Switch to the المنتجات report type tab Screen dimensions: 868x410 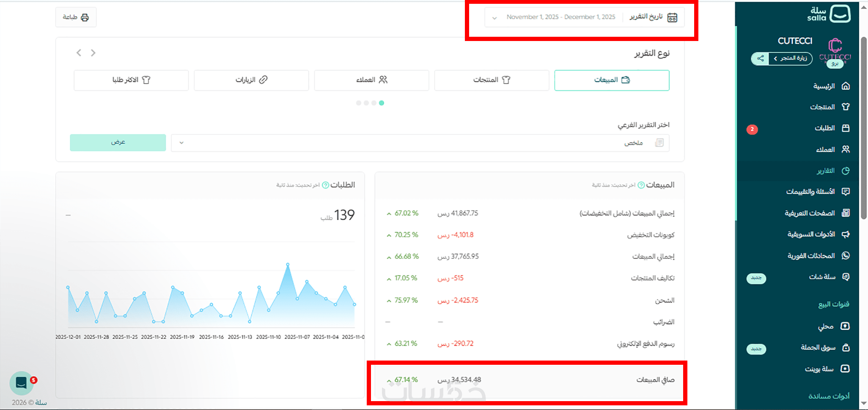click(492, 80)
